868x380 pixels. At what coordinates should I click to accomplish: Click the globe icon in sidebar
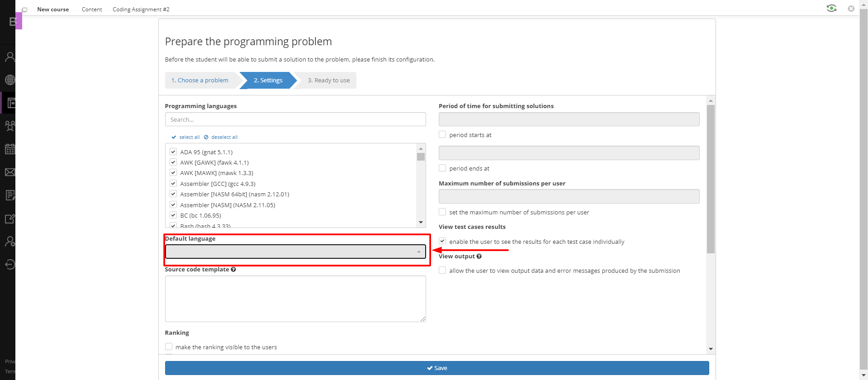coord(10,80)
